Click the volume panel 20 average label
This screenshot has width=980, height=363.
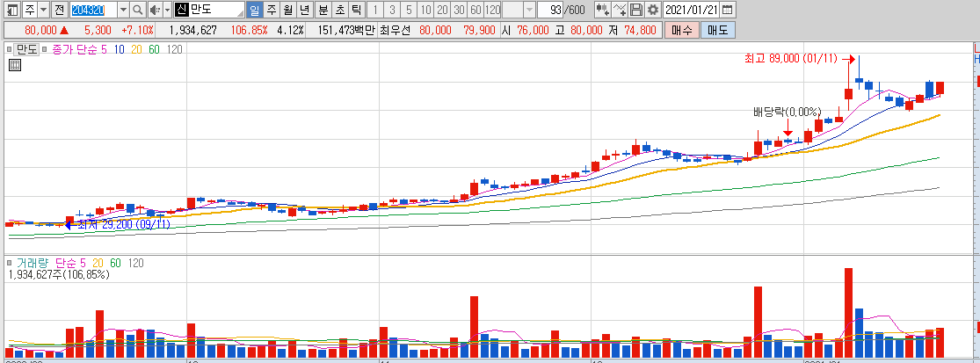point(98,264)
